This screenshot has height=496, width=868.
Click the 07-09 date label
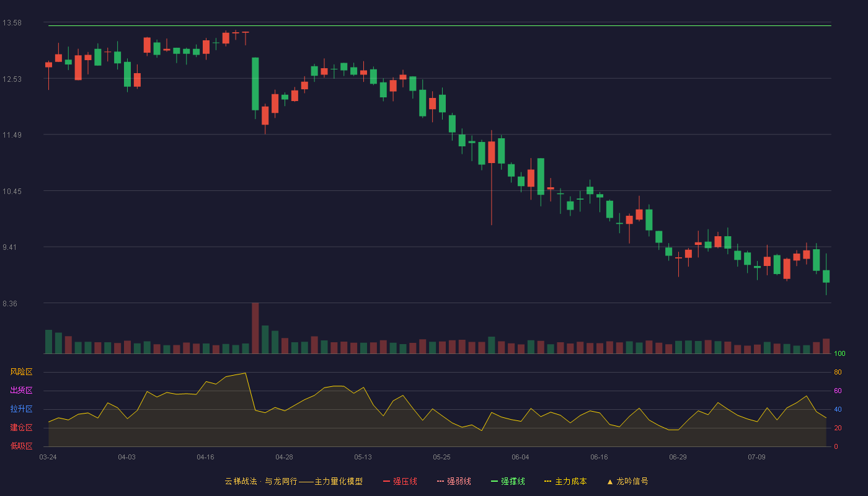tap(756, 457)
